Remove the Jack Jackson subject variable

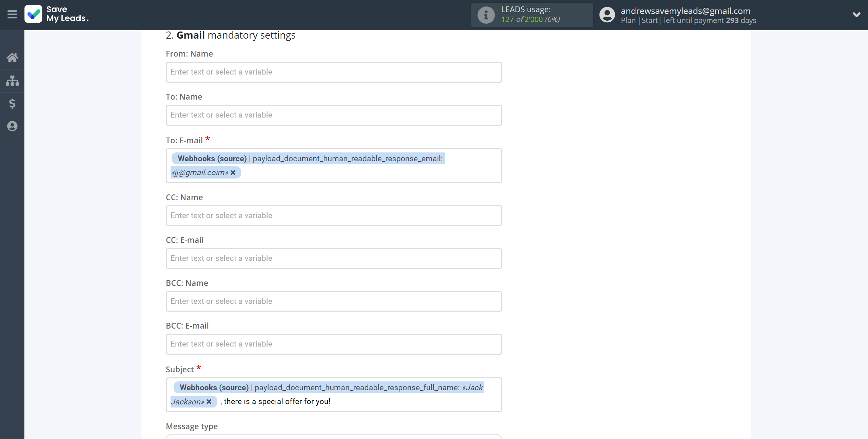[209, 402]
